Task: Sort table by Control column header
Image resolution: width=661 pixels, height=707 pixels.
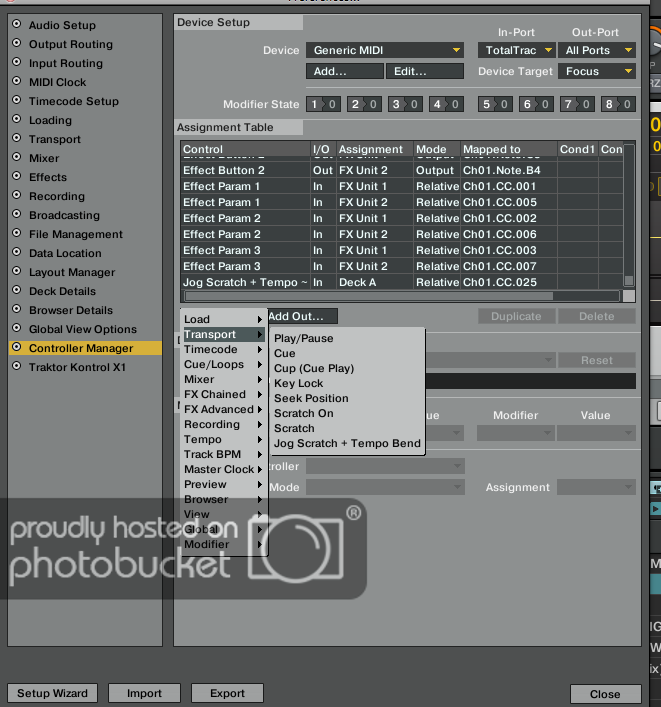Action: (x=246, y=149)
